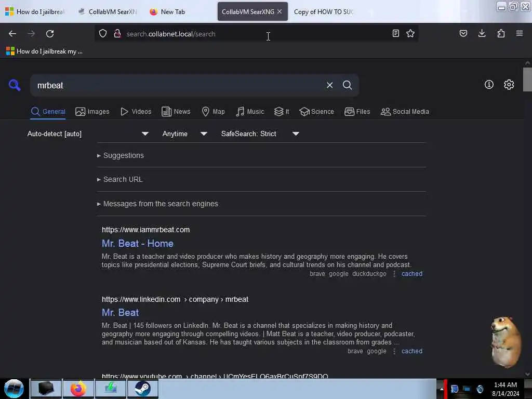Switch to first CollabVM SearXNG tab
The image size is (532, 399).
(x=107, y=11)
